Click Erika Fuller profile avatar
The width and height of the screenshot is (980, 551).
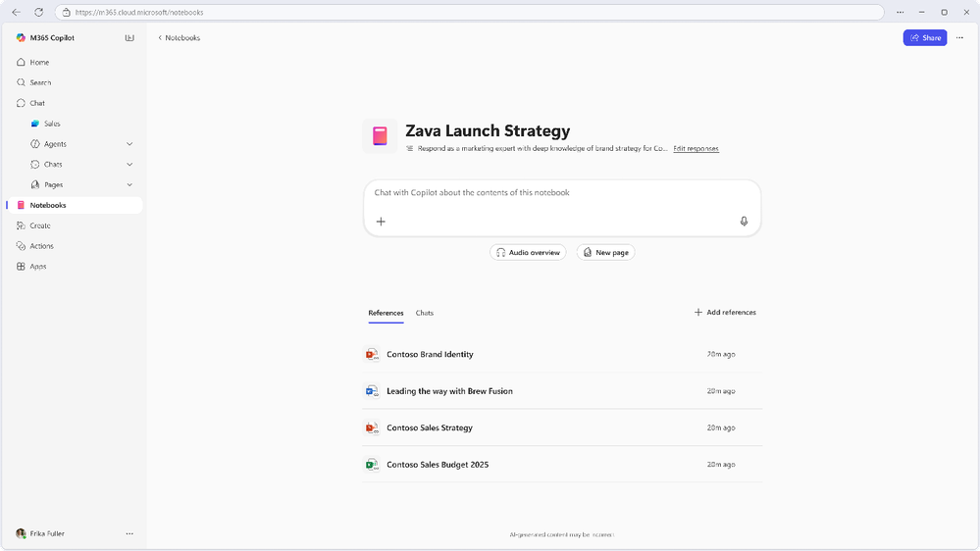21,533
